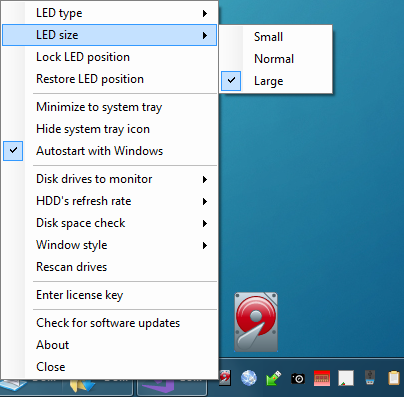Click the yellow-blue taskbar application button
Image resolution: width=404 pixels, height=397 pixels.
pos(98,388)
